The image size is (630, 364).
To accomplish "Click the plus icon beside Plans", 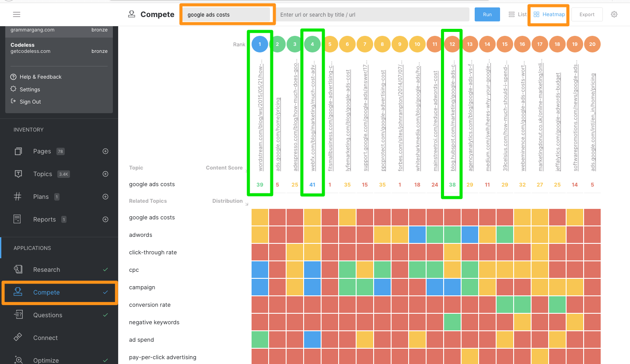I will [x=105, y=197].
